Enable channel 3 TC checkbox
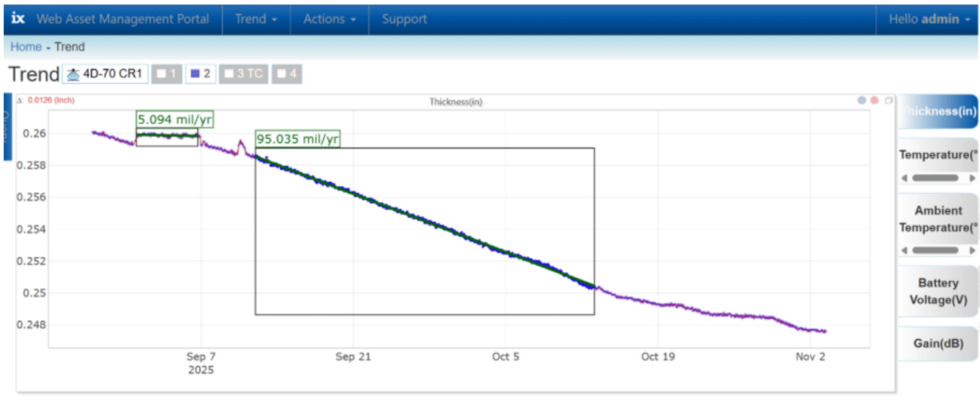980x401 pixels. 229,74
